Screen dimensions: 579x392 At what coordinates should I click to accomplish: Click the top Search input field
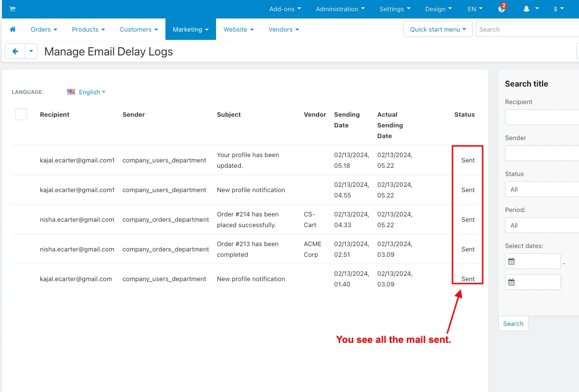point(527,29)
